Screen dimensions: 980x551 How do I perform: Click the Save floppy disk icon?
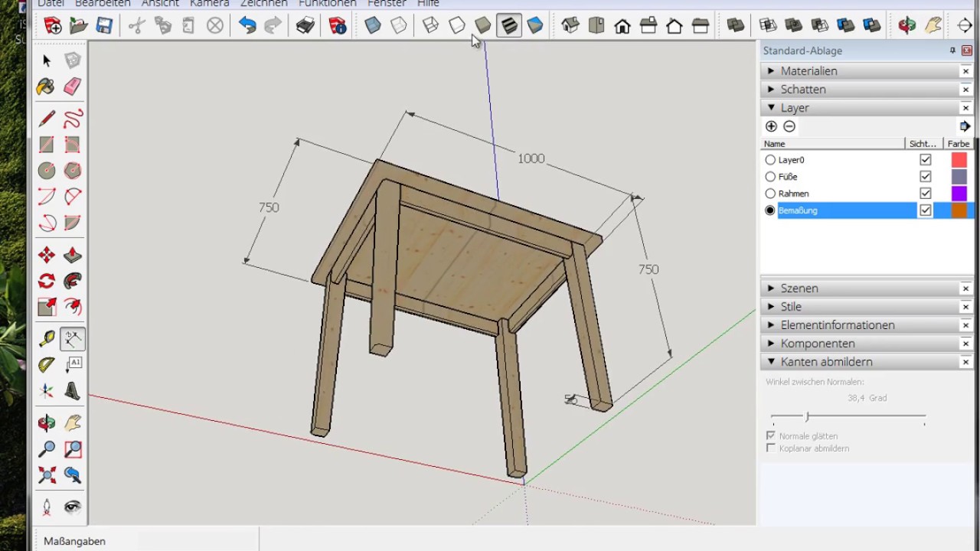[x=104, y=26]
